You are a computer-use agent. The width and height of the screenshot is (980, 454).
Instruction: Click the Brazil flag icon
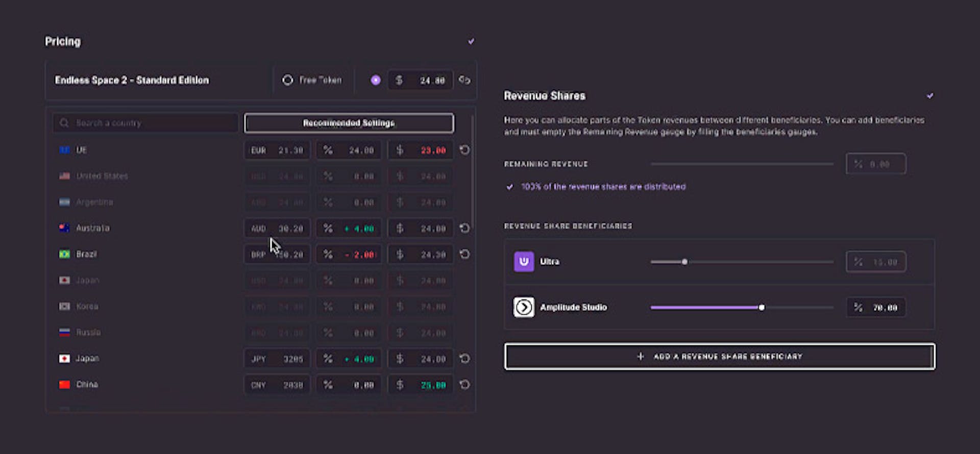(64, 254)
